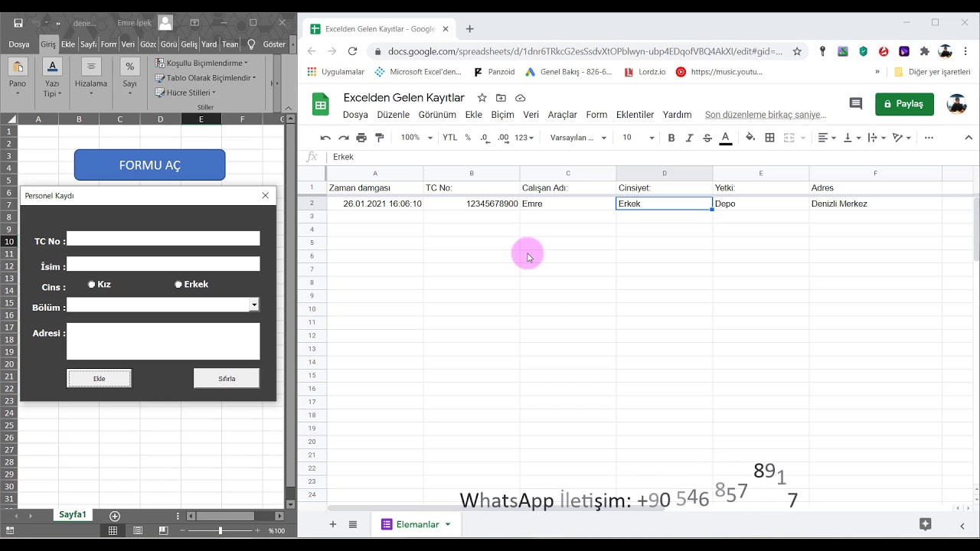
Task: Star the Excelden Gelen Kayıtlar document
Action: tap(482, 98)
